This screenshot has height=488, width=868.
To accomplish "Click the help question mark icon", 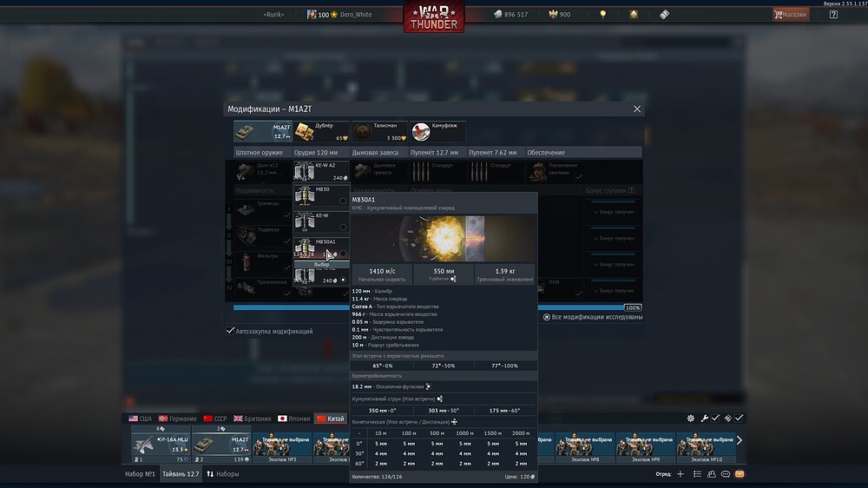I will (x=833, y=15).
